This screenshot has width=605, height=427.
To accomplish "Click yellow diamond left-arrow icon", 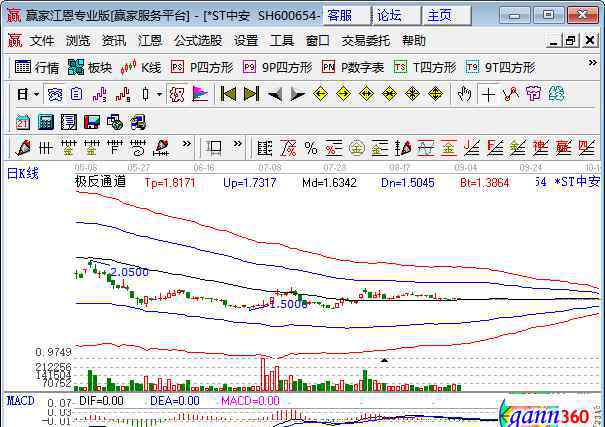I will point(320,94).
